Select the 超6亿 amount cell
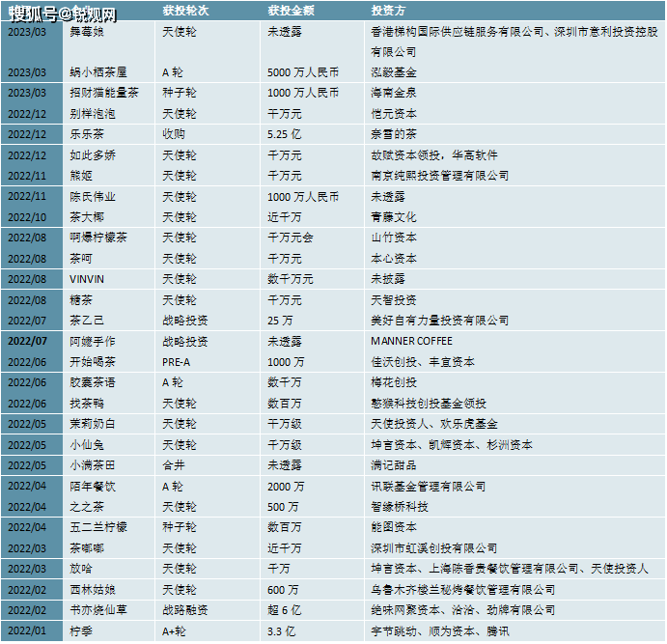This screenshot has width=667, height=644. pos(284,610)
